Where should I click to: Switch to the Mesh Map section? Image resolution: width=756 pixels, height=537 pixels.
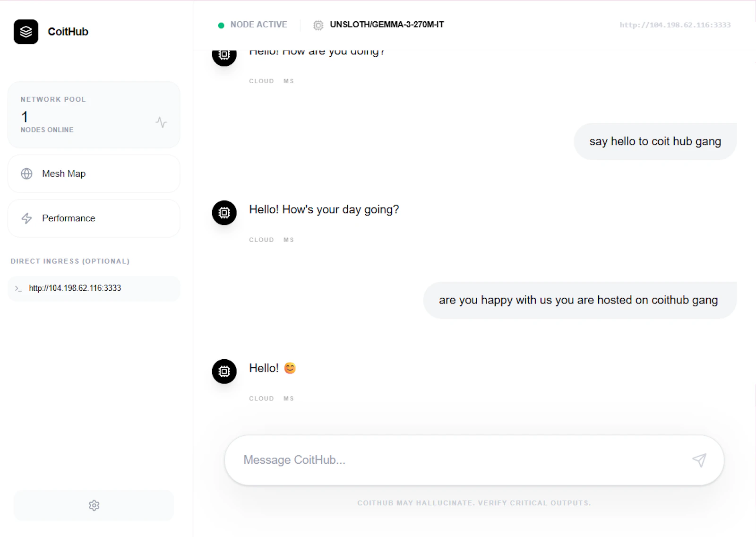pyautogui.click(x=63, y=173)
